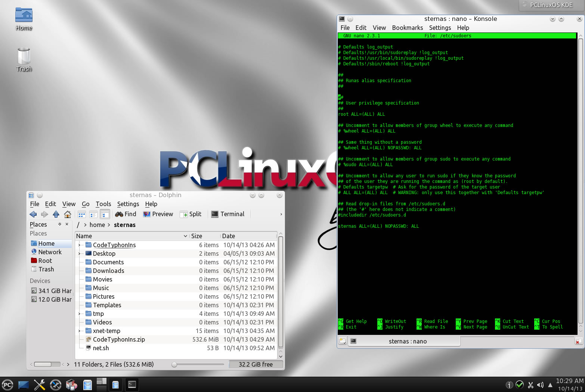
Task: Click the root slash in breadcrumb path
Action: pyautogui.click(x=78, y=225)
